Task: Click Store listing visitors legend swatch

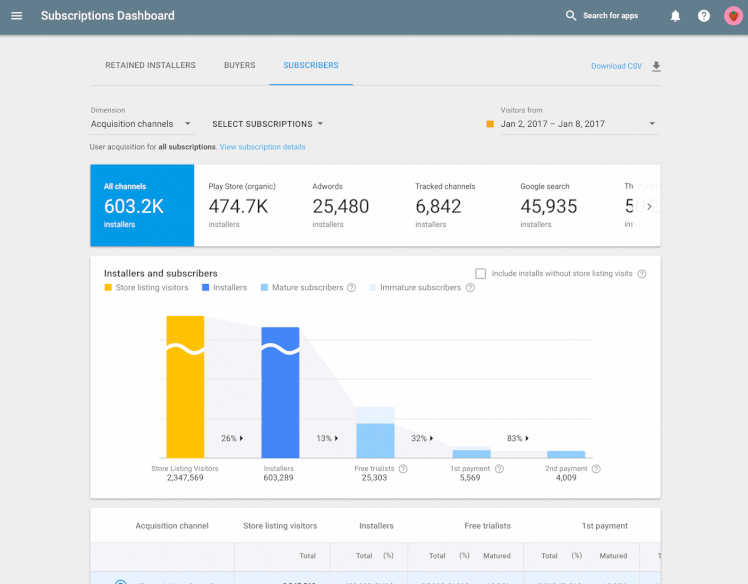Action: tap(108, 288)
